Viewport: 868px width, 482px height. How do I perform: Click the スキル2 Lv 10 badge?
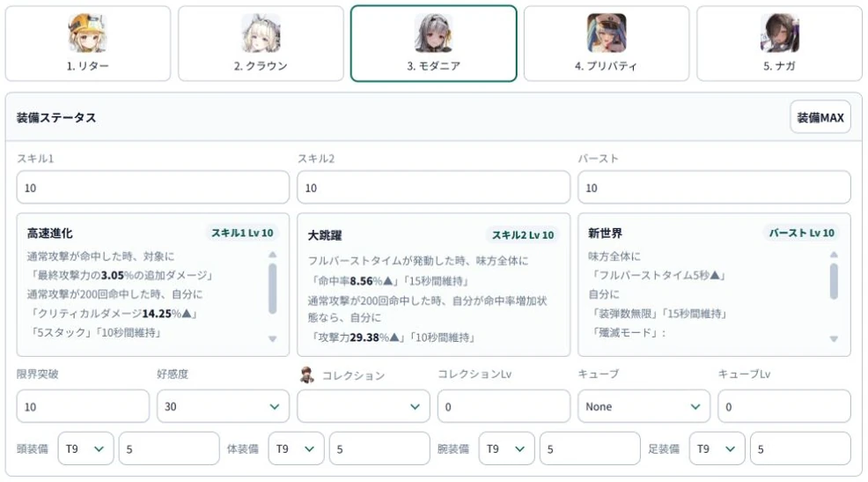point(523,235)
